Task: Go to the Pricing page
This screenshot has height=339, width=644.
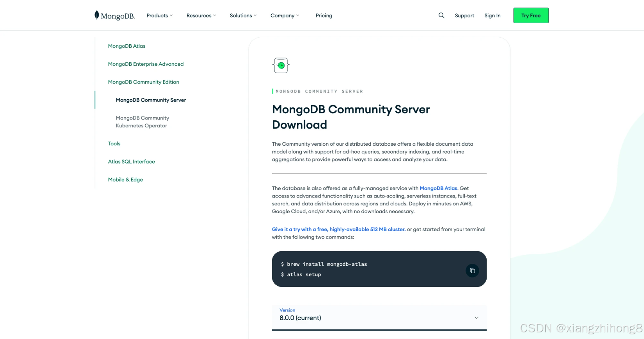Action: (x=324, y=16)
